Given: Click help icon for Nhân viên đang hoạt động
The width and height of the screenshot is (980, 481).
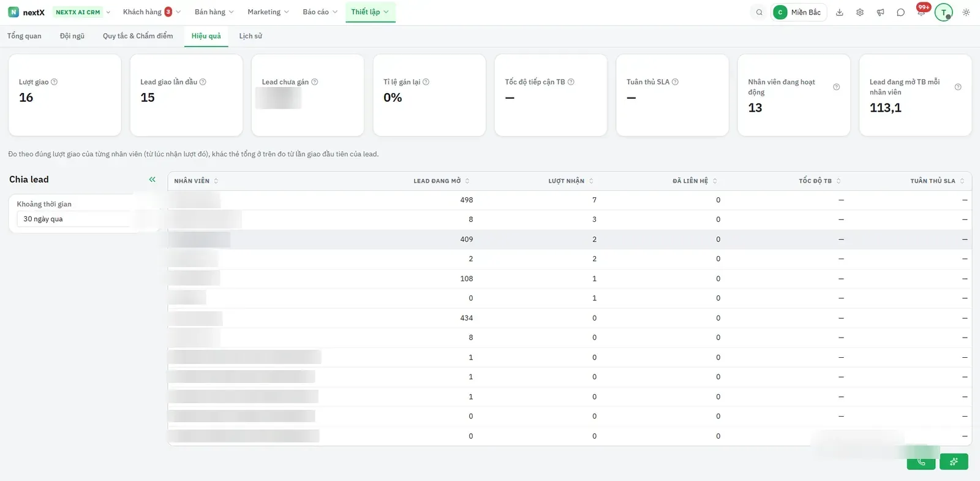Looking at the screenshot, I should (836, 87).
